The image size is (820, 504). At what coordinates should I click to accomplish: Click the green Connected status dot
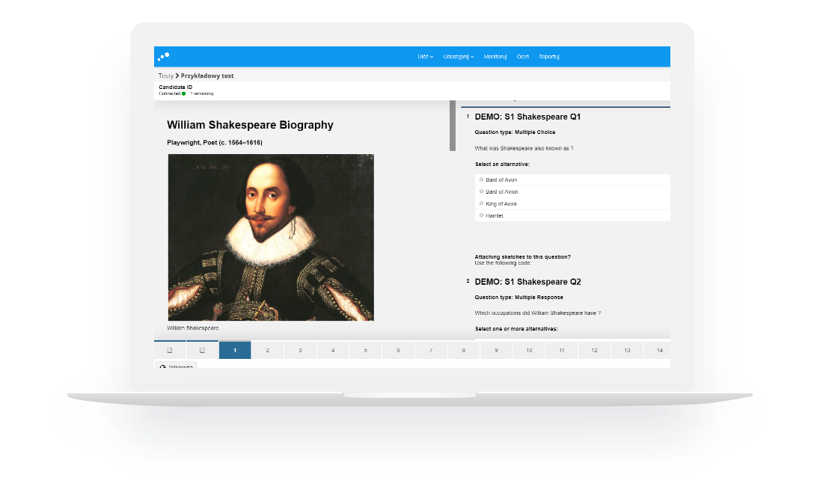pos(183,93)
